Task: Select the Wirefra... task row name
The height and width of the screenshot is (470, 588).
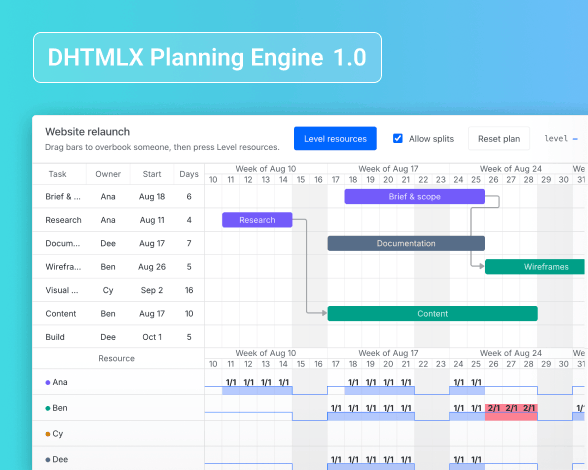Action: (x=63, y=267)
